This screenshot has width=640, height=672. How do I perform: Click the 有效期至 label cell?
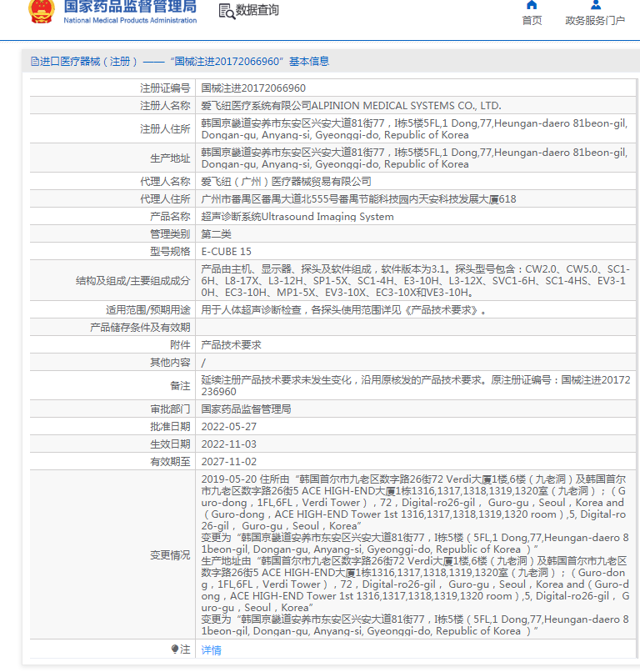[112, 462]
